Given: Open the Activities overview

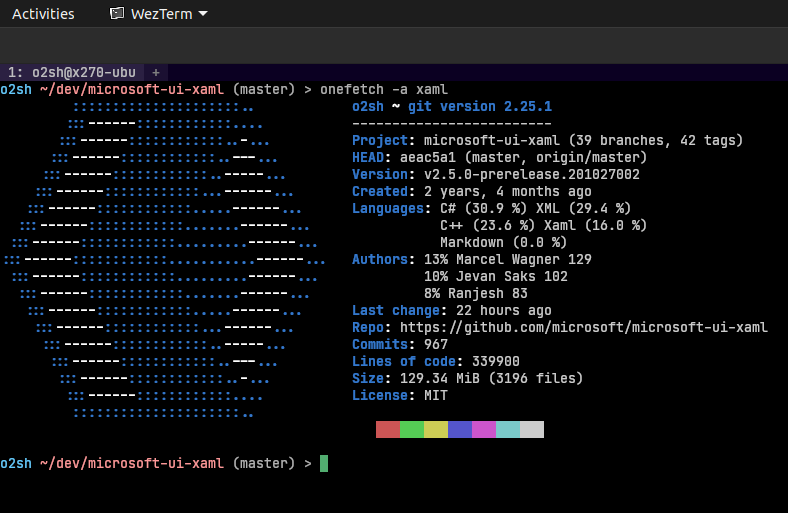Looking at the screenshot, I should click(43, 14).
